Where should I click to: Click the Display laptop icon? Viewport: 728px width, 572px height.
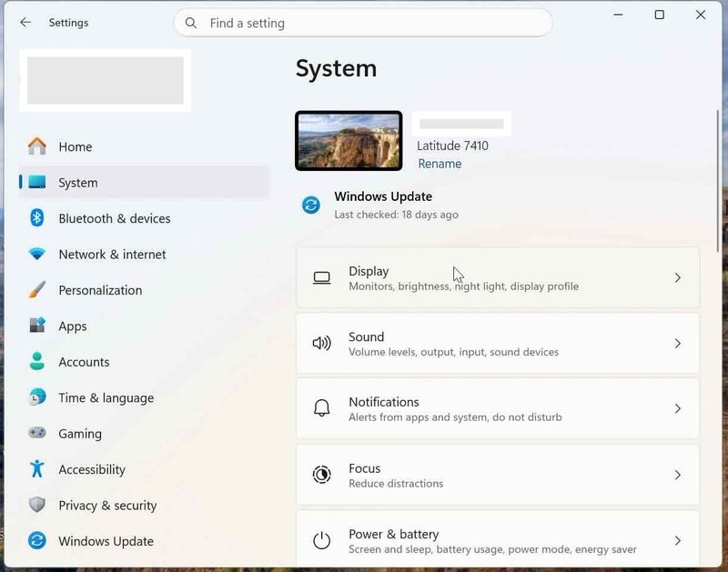pos(322,278)
